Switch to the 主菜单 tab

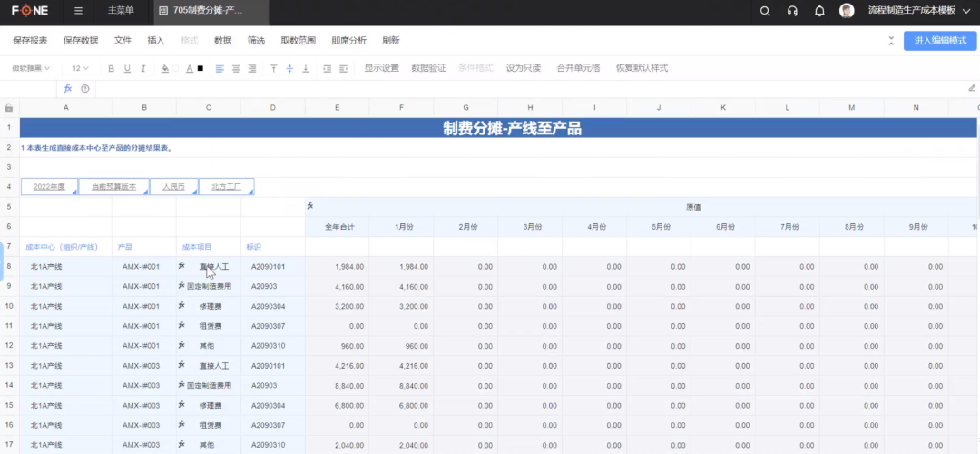[121, 11]
